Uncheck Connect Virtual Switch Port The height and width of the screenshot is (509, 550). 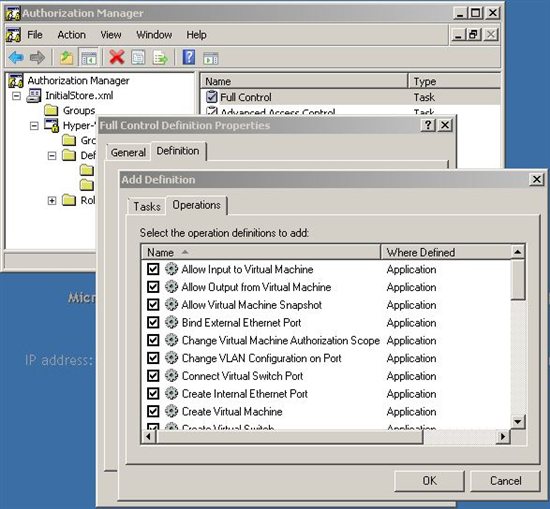153,376
